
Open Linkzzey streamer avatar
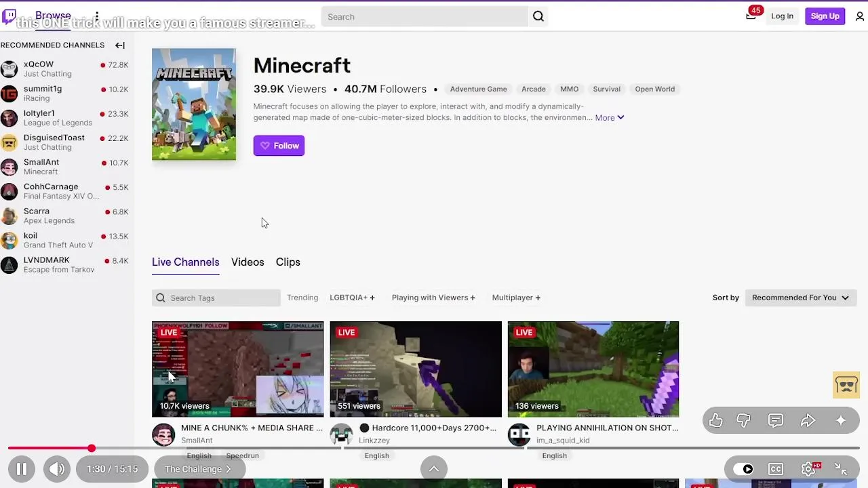pos(341,434)
